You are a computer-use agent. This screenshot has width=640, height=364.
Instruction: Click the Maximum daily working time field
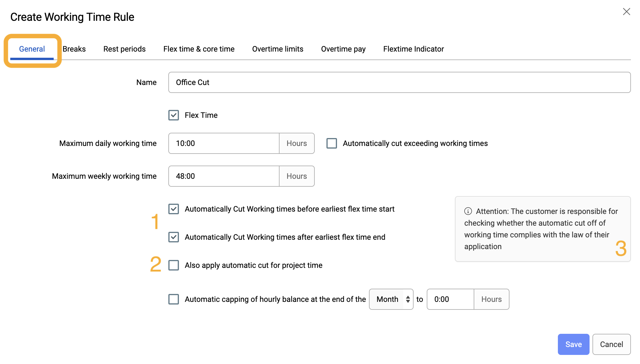point(224,143)
